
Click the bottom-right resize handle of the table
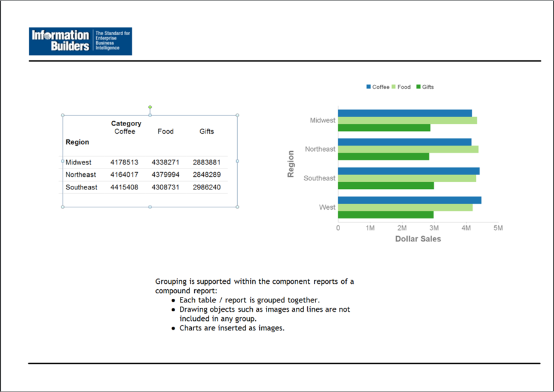click(237, 207)
